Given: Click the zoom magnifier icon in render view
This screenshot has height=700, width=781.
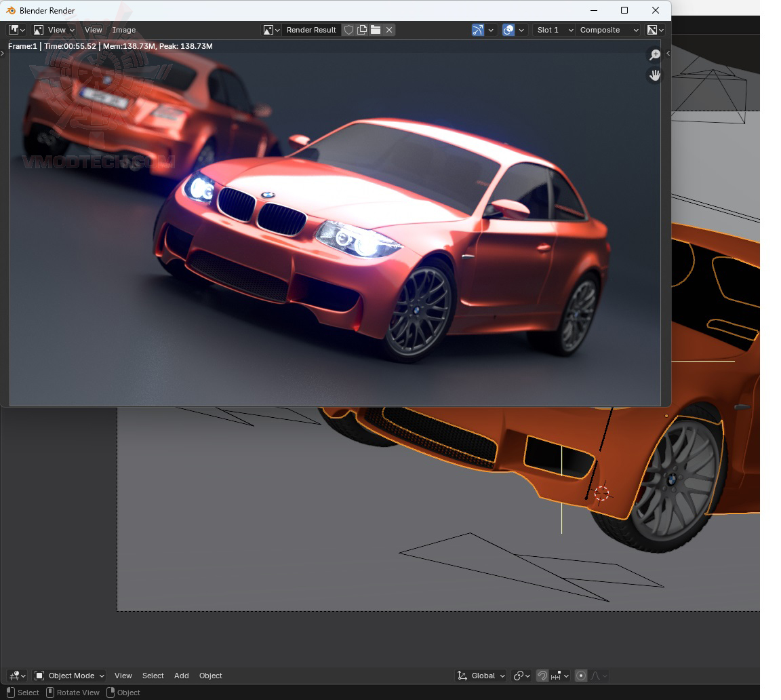Looking at the screenshot, I should click(655, 55).
